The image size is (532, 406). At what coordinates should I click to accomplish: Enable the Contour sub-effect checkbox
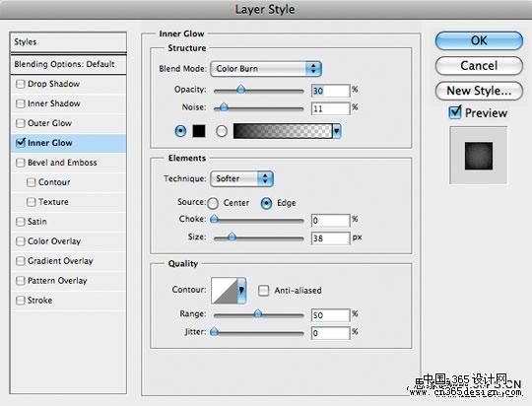[31, 182]
